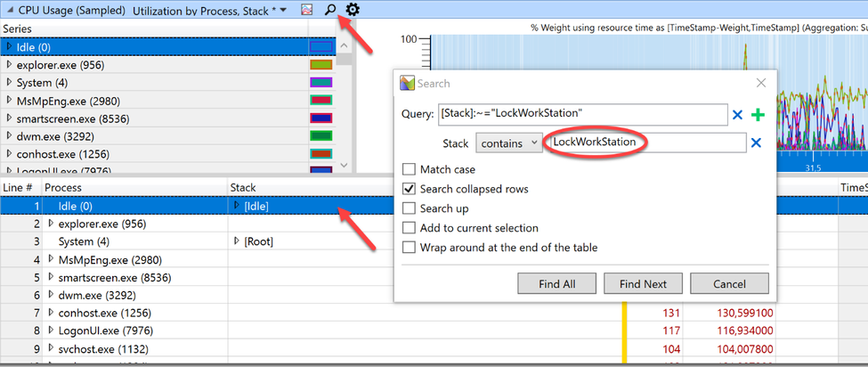Add a query clause with green plus
Screen dimensions: 868x367
coord(758,115)
